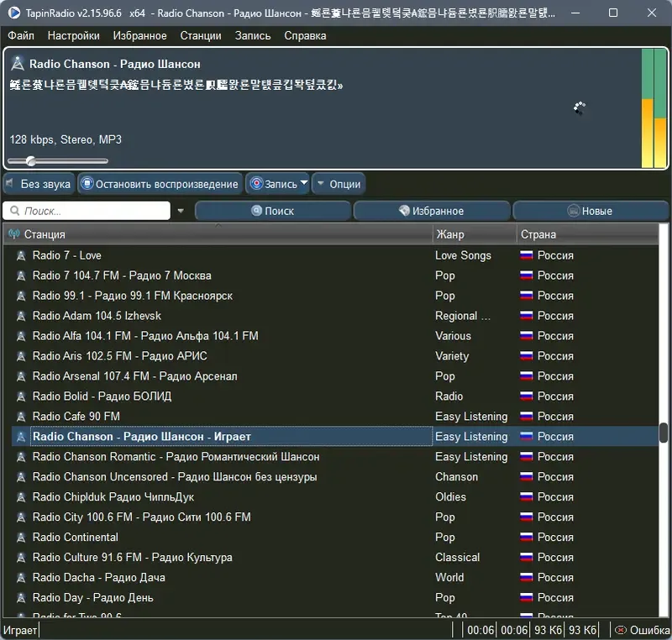The height and width of the screenshot is (640, 672).
Task: Adjust the volume slider
Action: (31, 160)
